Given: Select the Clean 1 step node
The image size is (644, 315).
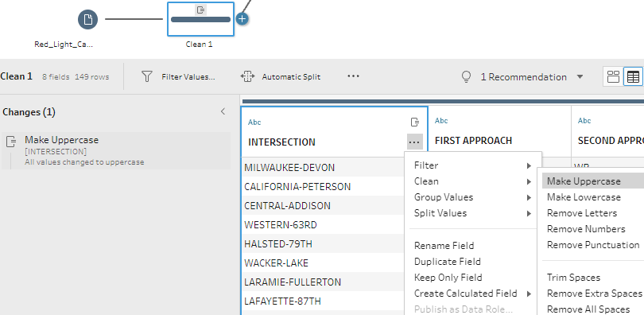Looking at the screenshot, I should coord(200,19).
